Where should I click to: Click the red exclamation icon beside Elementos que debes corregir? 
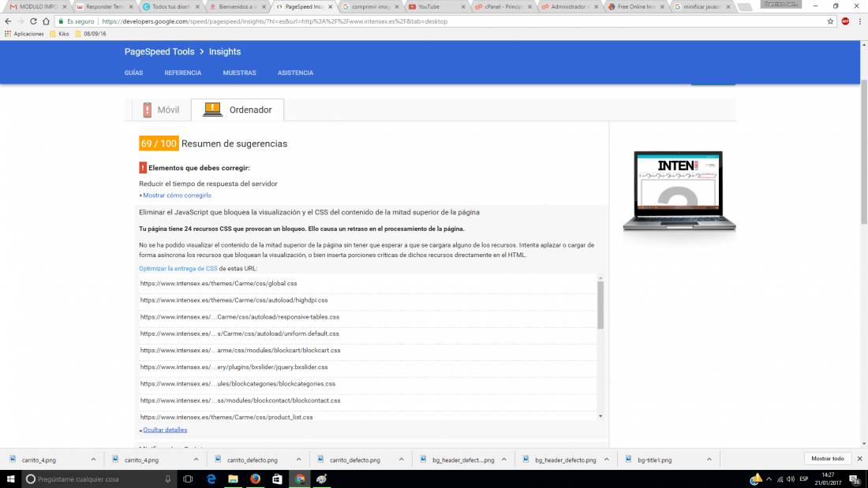[143, 168]
